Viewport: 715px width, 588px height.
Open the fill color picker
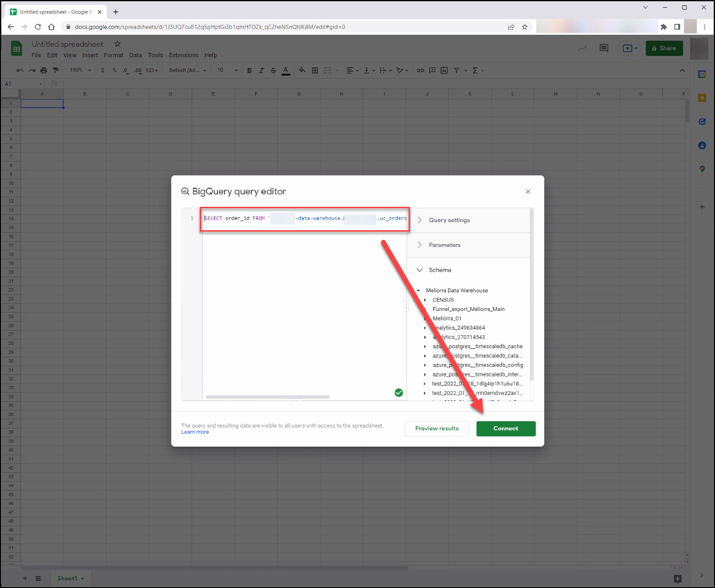[302, 70]
